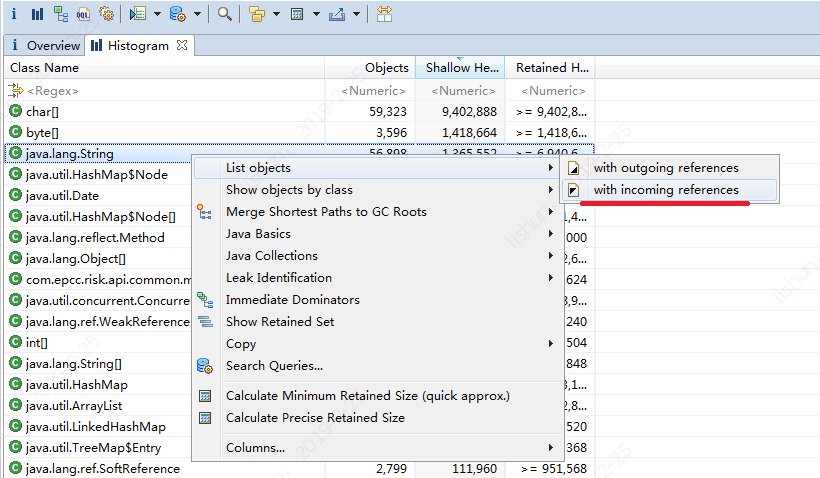Open the thread overview gears icon

[107, 14]
